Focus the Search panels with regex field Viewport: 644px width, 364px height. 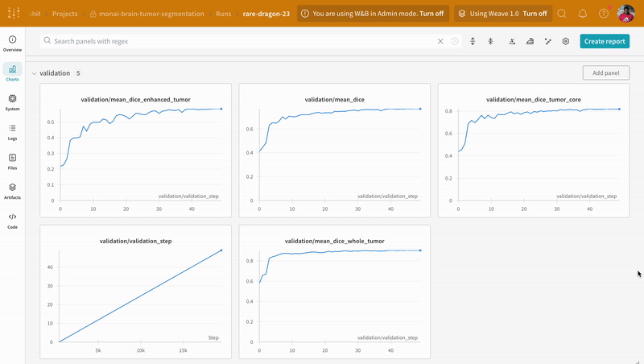click(x=242, y=41)
